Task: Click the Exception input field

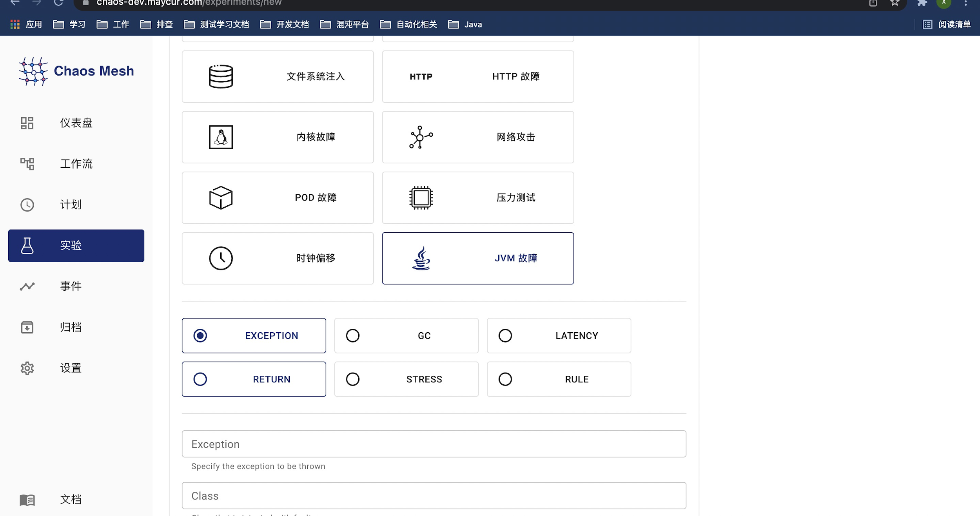Action: point(434,444)
